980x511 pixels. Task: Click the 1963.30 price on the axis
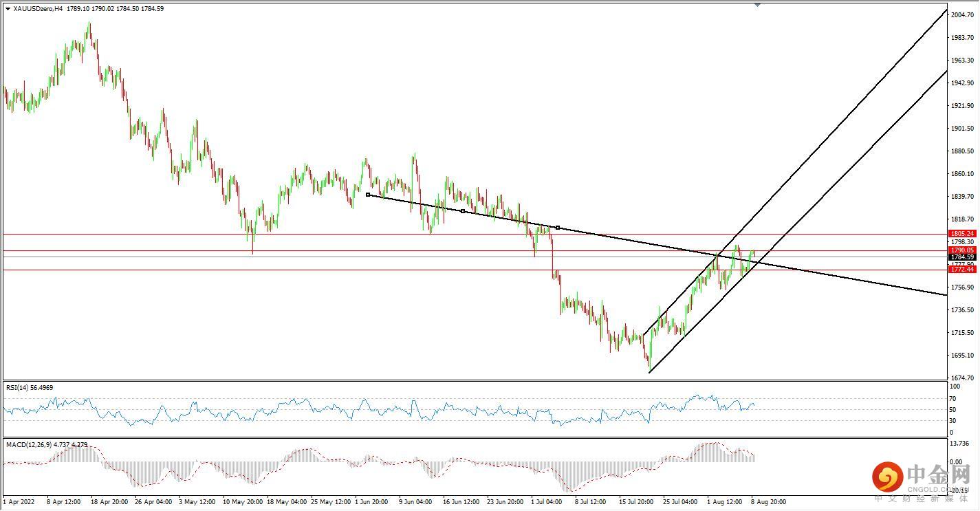[x=962, y=61]
